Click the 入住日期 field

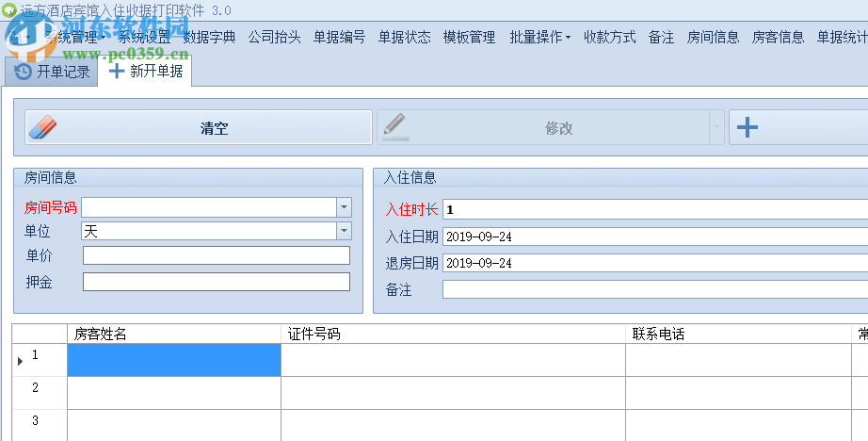pyautogui.click(x=655, y=237)
